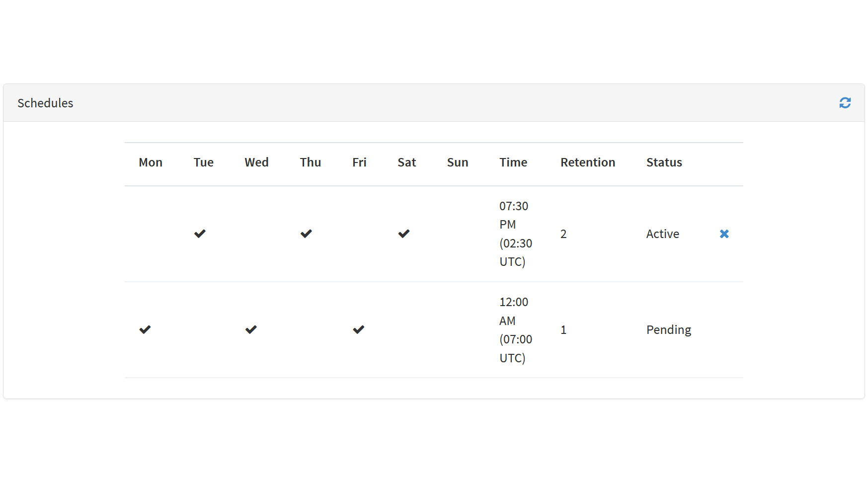Click the Active status label
The width and height of the screenshot is (868, 488).
662,234
